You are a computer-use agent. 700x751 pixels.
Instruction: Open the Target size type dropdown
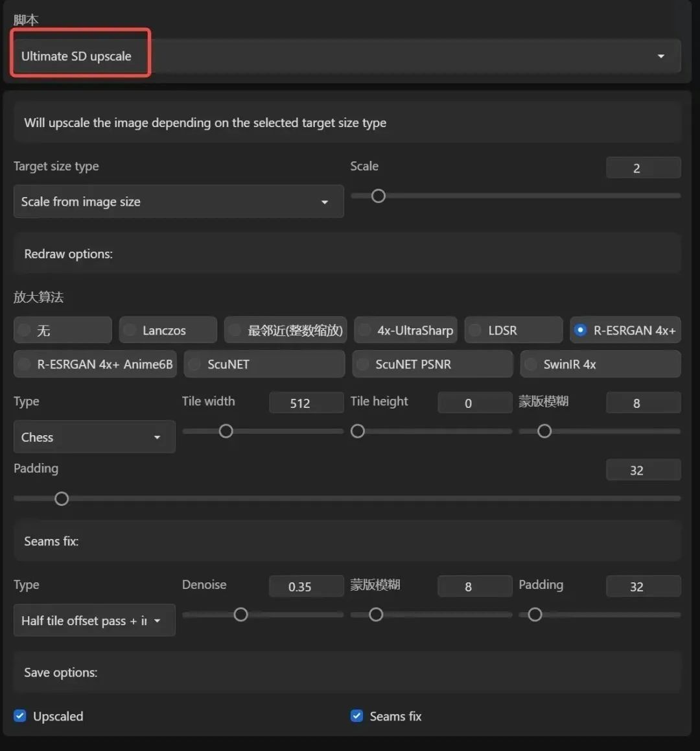point(179,202)
